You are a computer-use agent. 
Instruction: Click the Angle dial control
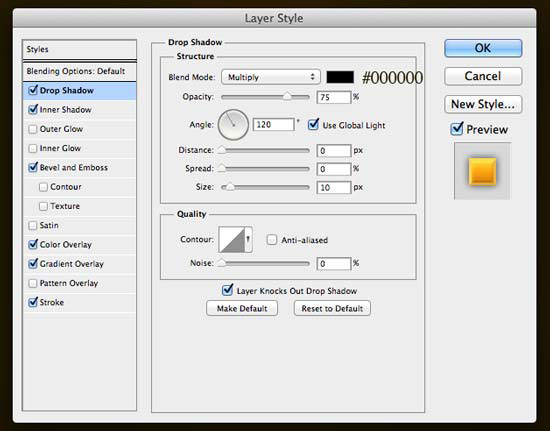[x=233, y=125]
